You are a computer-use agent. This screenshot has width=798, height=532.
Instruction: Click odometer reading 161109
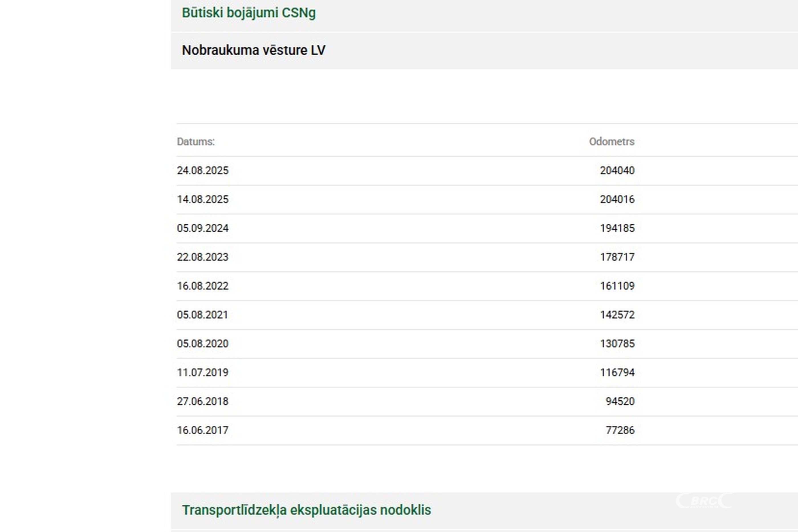click(617, 286)
